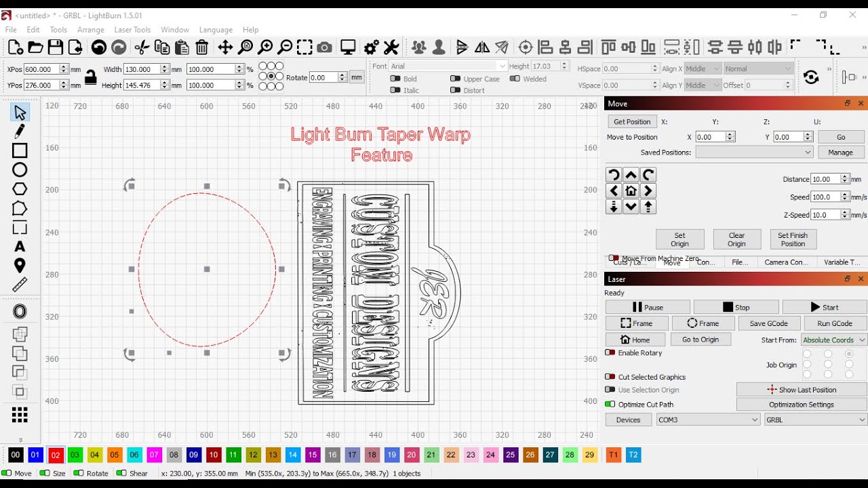
Task: Open the Window menu
Action: click(x=175, y=30)
